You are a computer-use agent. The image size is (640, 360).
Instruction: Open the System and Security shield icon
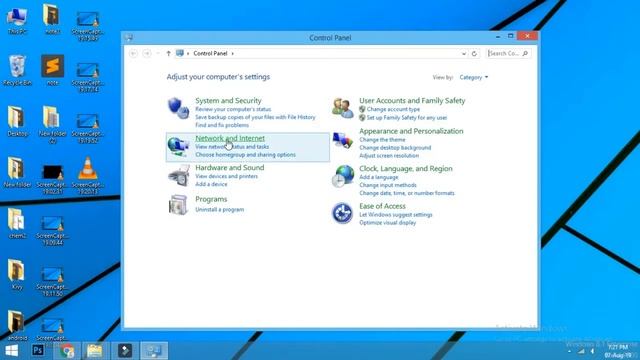[178, 108]
